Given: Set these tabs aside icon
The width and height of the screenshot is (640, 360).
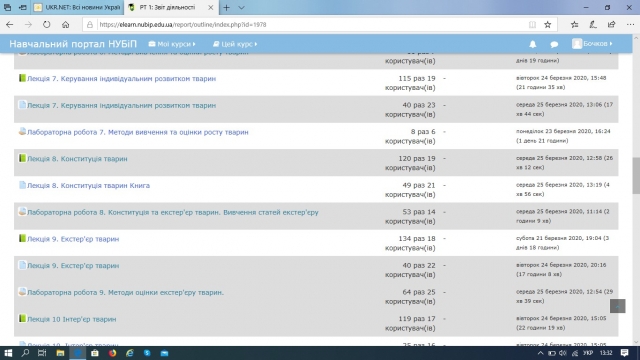Looking at the screenshot, I should [x=23, y=7].
